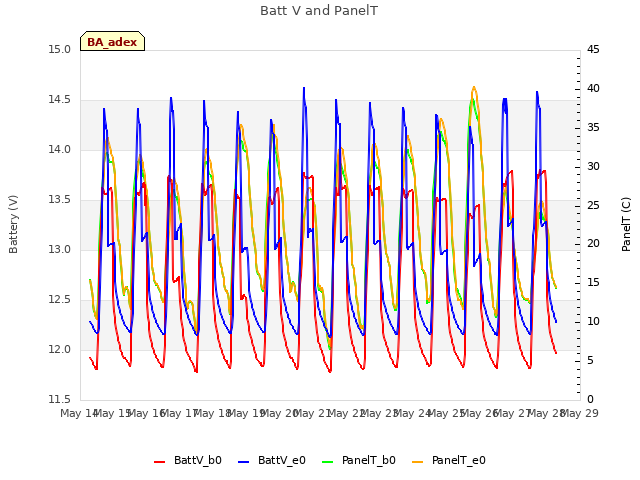The width and height of the screenshot is (640, 480).
Task: Click the Battery (V) axis label
Action: click(13, 224)
